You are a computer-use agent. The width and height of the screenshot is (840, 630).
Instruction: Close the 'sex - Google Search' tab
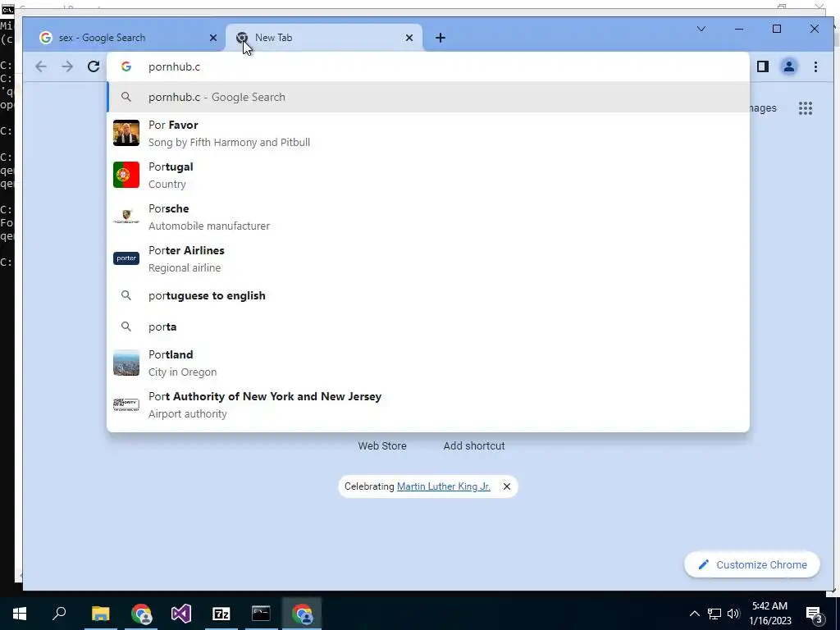(x=213, y=38)
